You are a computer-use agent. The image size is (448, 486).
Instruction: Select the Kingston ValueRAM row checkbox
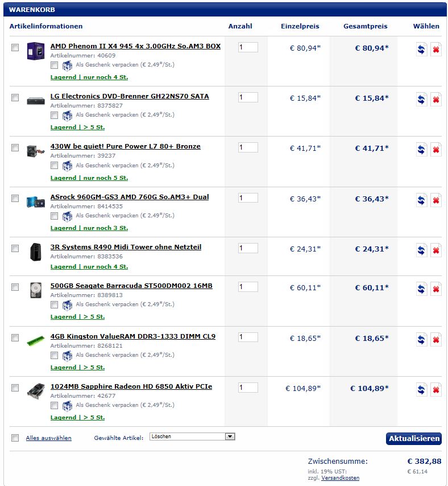(x=15, y=337)
